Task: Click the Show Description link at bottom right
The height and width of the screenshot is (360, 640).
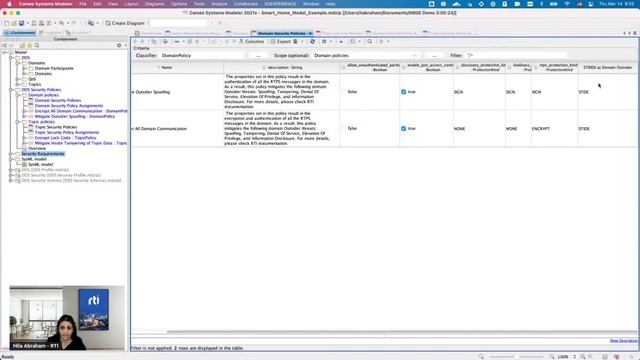Action: point(623,340)
